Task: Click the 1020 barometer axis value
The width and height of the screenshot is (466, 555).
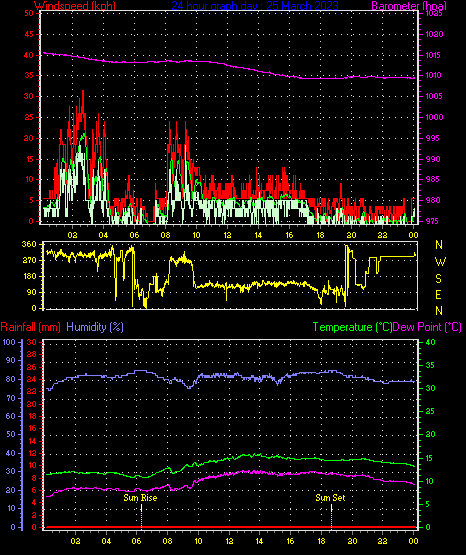Action: pos(434,34)
